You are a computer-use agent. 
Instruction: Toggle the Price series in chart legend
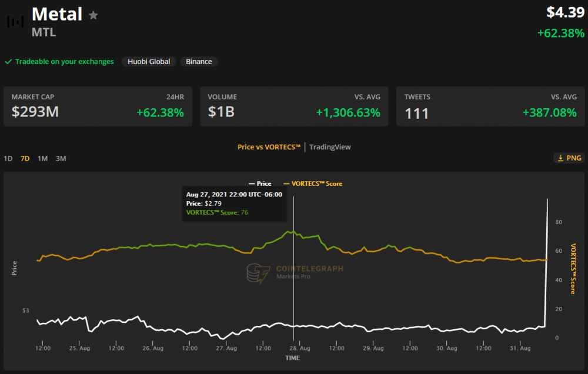coord(260,183)
